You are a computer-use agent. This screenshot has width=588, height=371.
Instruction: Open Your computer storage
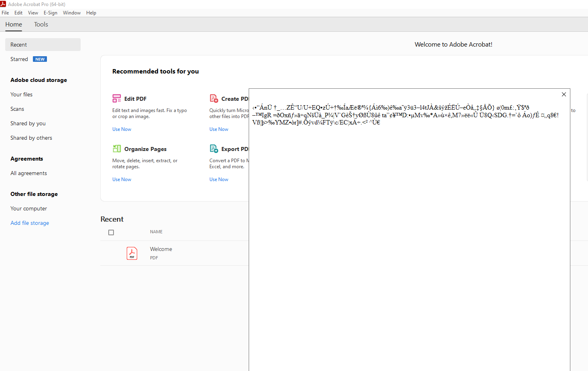coord(28,208)
